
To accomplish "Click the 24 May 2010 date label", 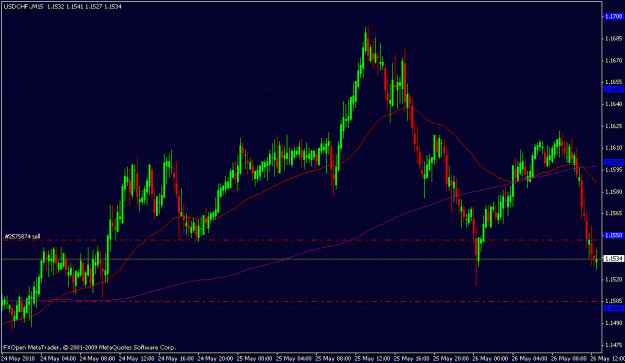I will (18, 359).
